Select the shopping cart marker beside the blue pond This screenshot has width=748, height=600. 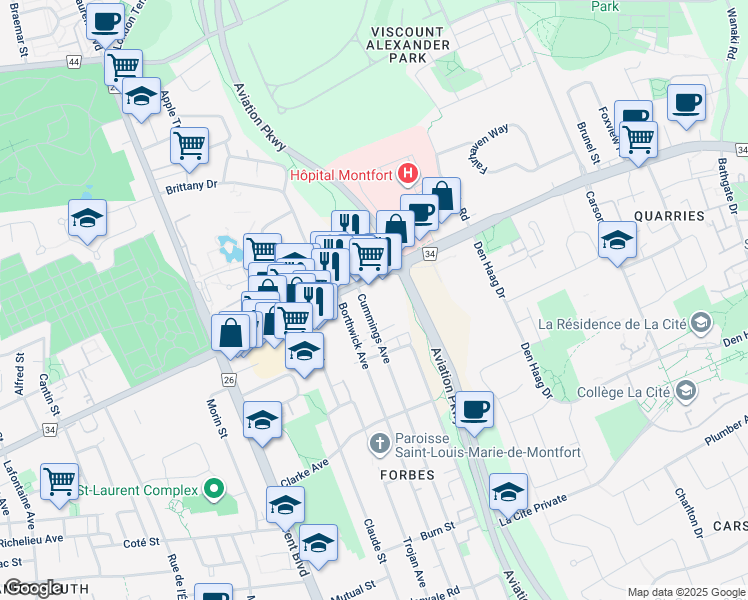(x=261, y=248)
